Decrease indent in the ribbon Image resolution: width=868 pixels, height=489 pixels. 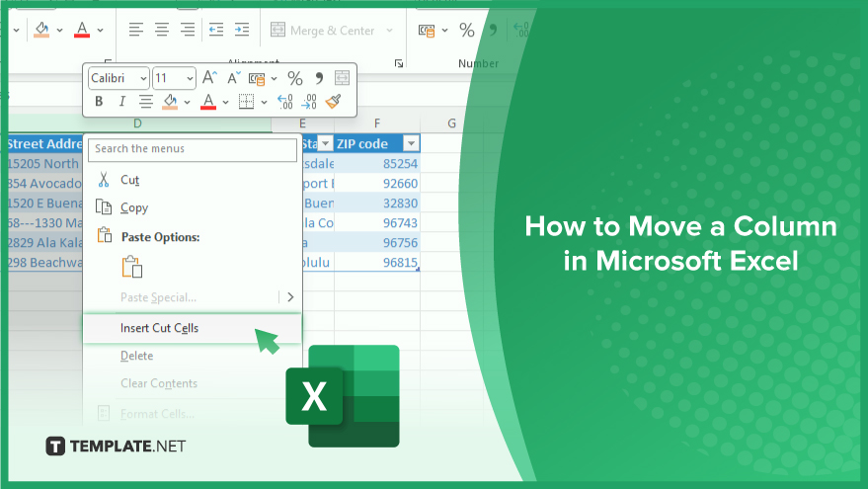216,30
